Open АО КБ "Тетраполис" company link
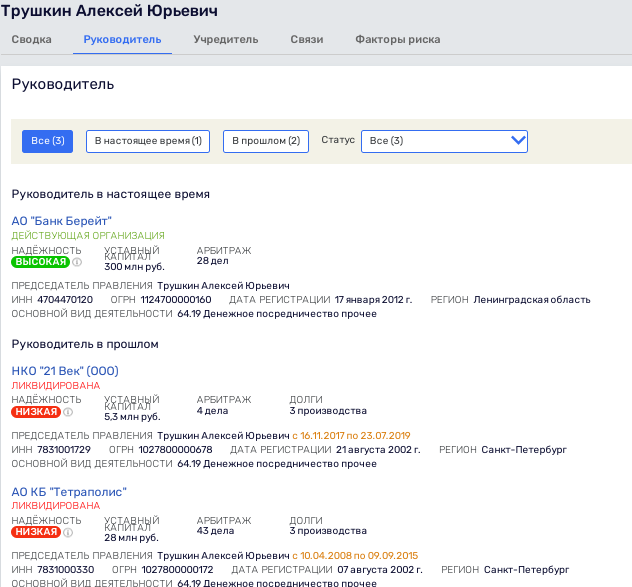 69,492
